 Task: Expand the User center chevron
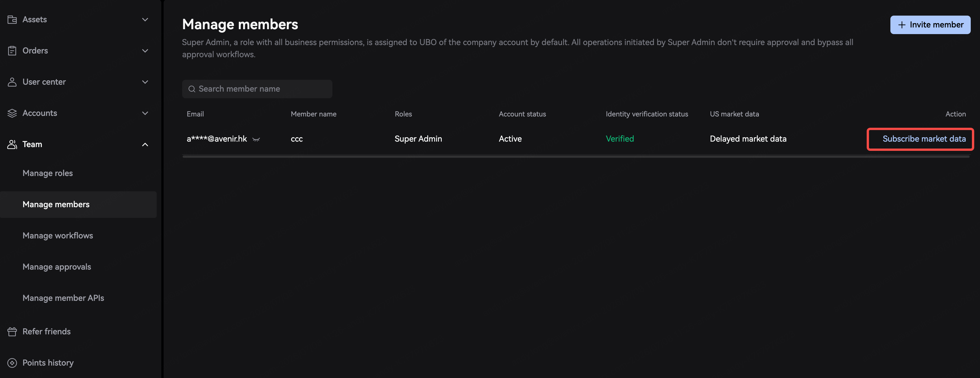coord(145,82)
